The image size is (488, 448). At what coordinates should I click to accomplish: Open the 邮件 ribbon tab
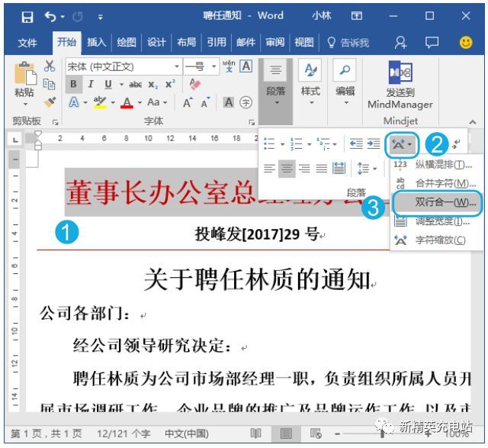click(x=246, y=42)
